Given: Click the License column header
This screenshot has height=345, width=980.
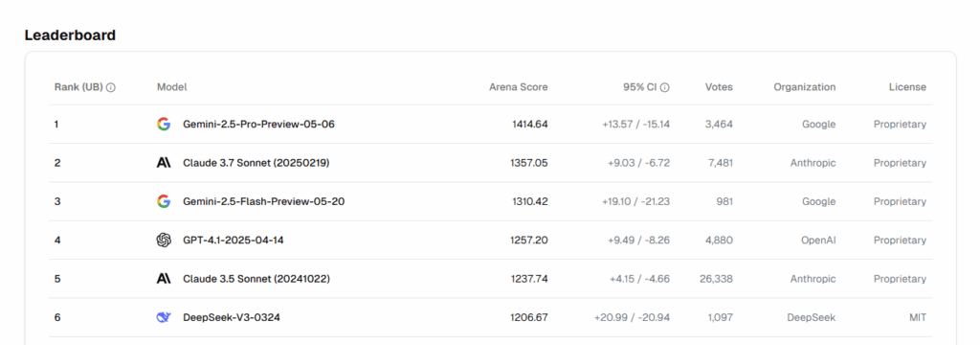Looking at the screenshot, I should [907, 87].
